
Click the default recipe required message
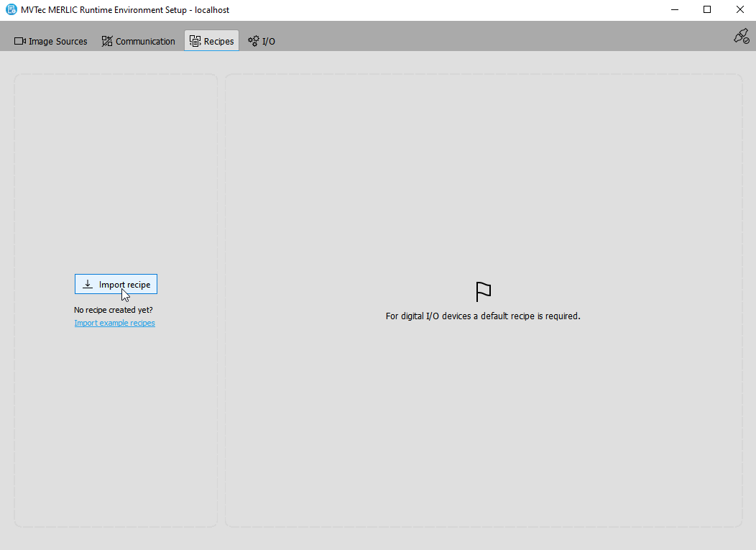(x=483, y=316)
